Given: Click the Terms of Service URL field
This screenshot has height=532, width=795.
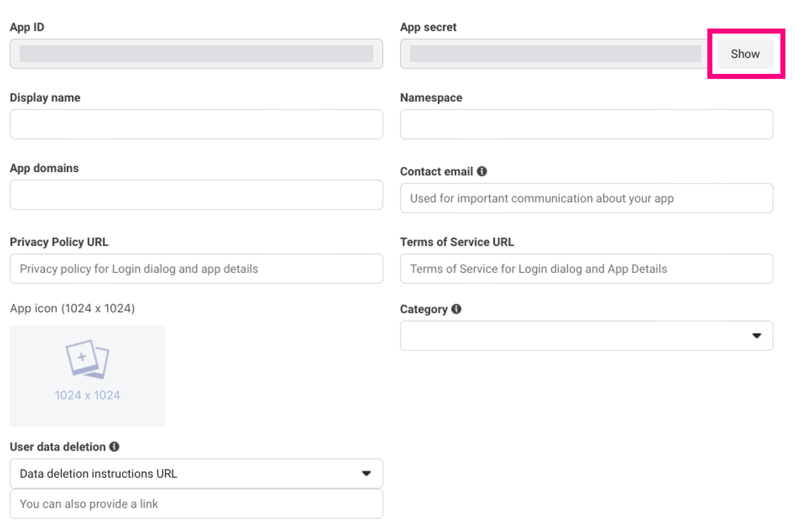Looking at the screenshot, I should (586, 269).
